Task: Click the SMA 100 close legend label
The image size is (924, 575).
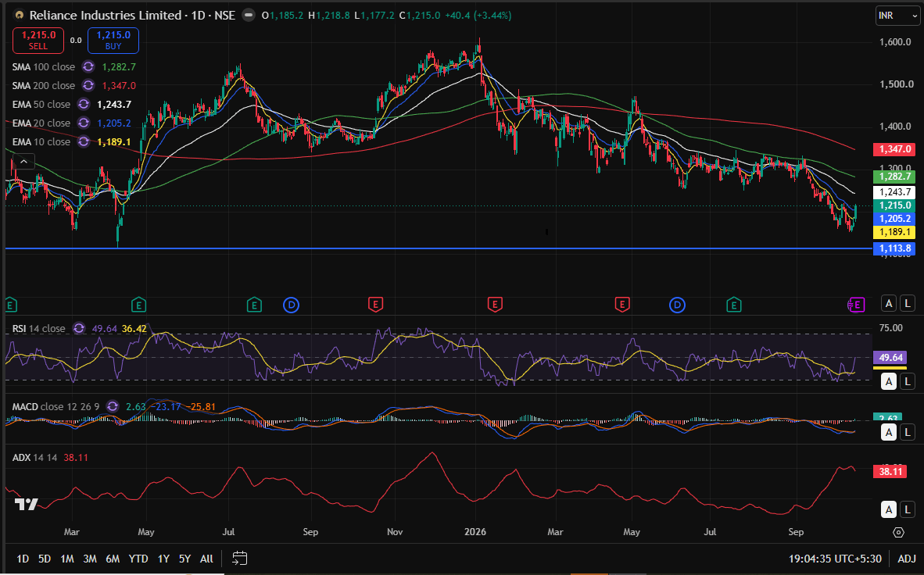Action: point(44,66)
